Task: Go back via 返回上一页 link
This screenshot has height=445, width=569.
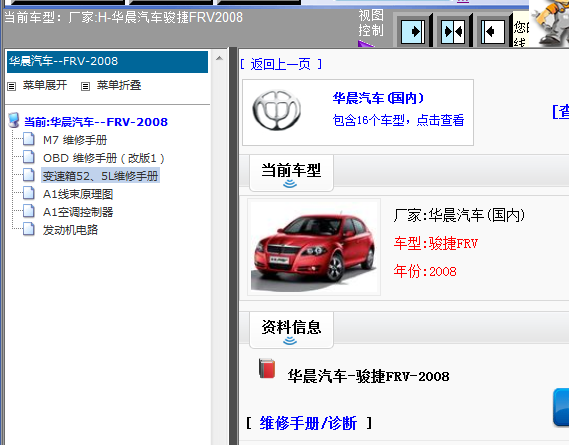Action: pyautogui.click(x=281, y=65)
